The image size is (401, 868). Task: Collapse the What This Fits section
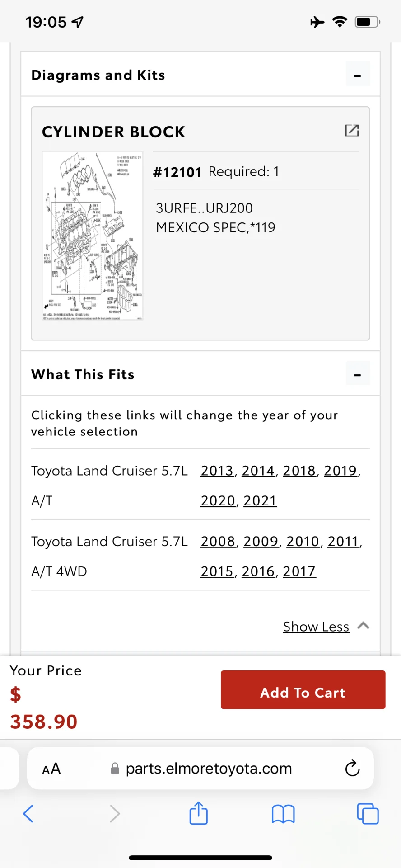(x=358, y=373)
